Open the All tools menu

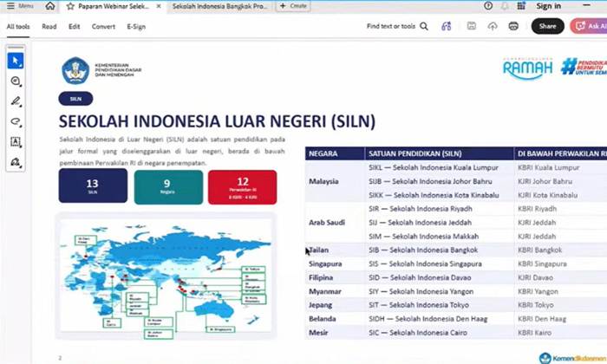click(18, 26)
